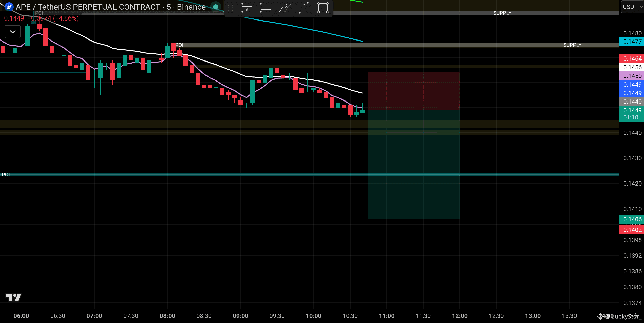Click the 13:00 time axis label
This screenshot has width=644, height=323.
[x=533, y=316]
